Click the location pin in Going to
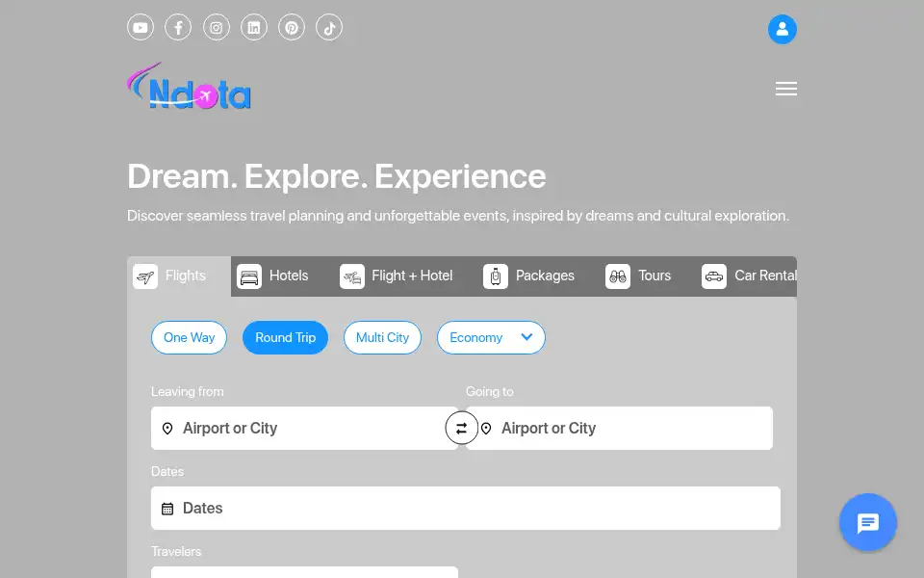Screen dimensions: 924x578 point(486,428)
